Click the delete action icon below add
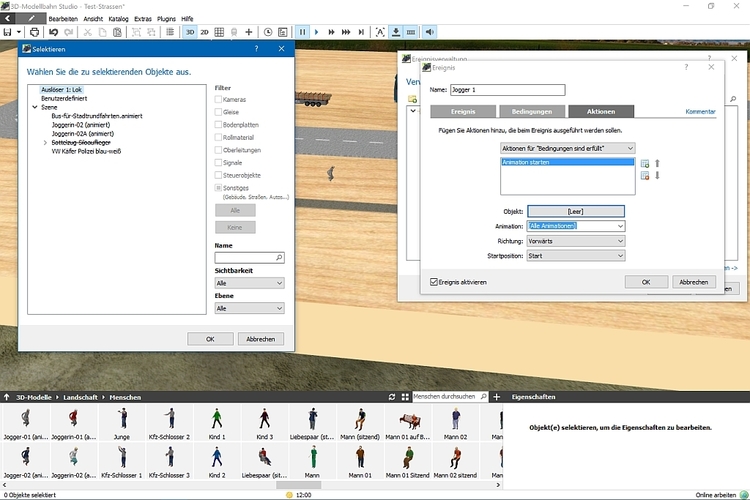The image size is (750, 500). click(x=645, y=176)
